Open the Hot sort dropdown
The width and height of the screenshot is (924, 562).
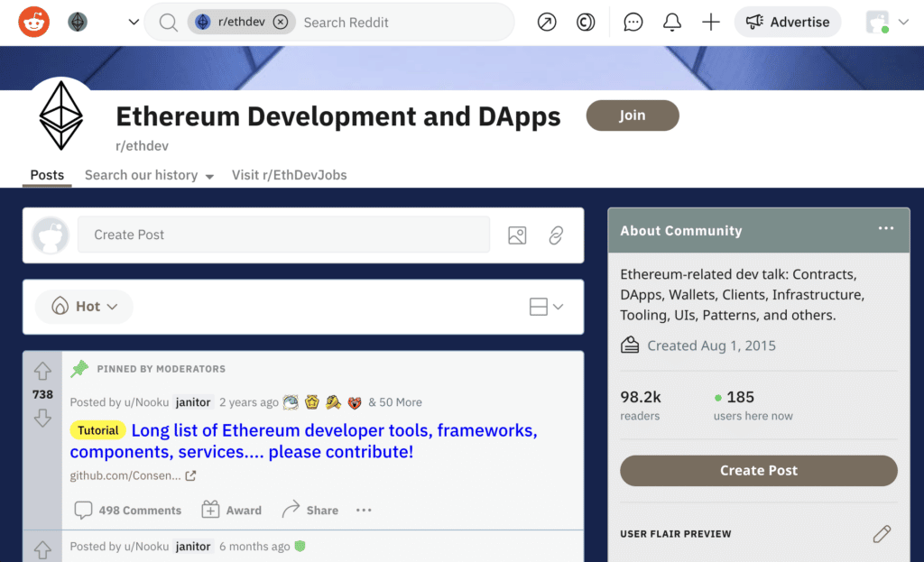click(84, 307)
